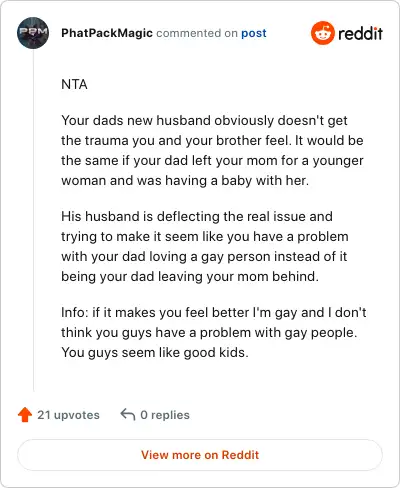The image size is (400, 488).
Task: Click the Reddit Snoo logo icon
Action: tap(322, 33)
